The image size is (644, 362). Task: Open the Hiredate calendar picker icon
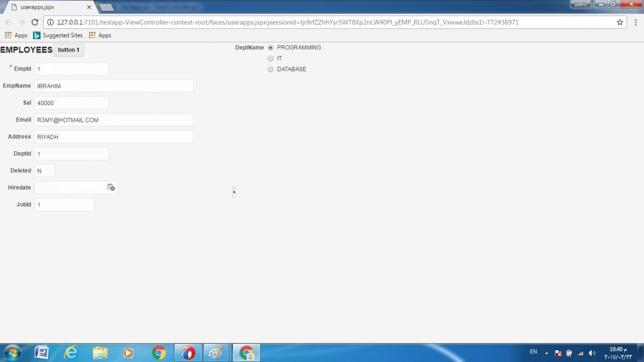pos(111,187)
